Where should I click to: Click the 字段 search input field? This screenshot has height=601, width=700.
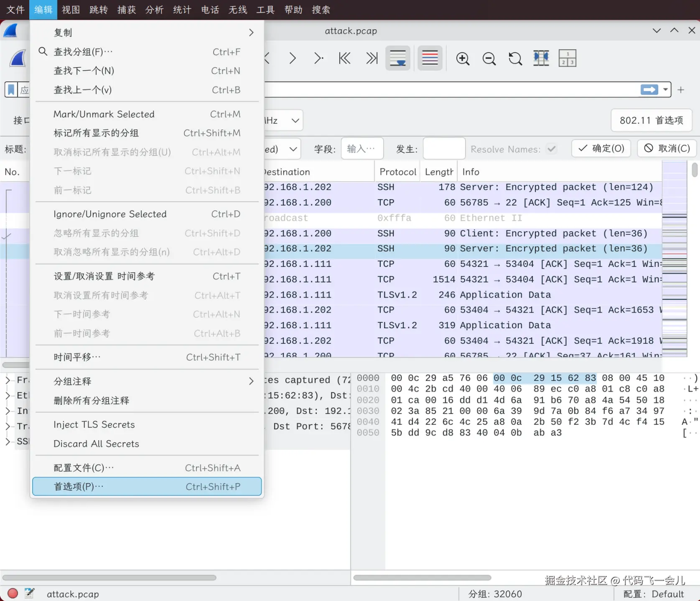click(362, 149)
